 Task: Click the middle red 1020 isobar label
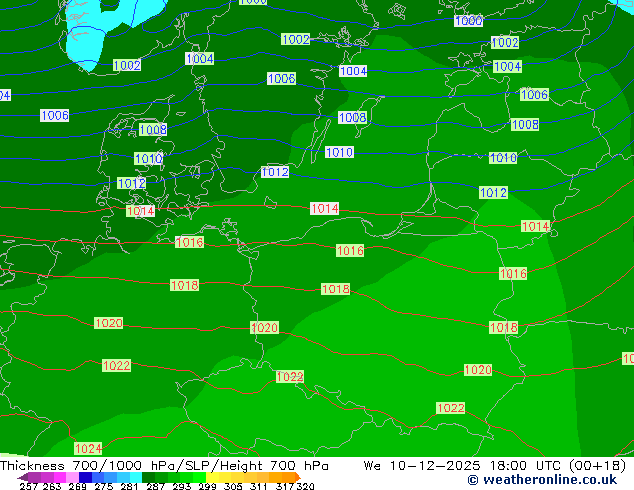coord(264,327)
